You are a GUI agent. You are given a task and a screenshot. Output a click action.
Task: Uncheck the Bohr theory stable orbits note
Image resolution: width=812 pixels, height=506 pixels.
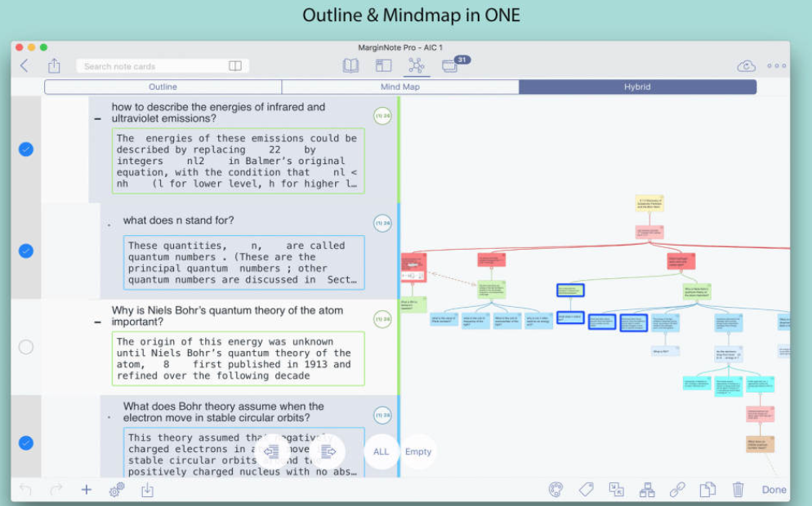[x=26, y=443]
